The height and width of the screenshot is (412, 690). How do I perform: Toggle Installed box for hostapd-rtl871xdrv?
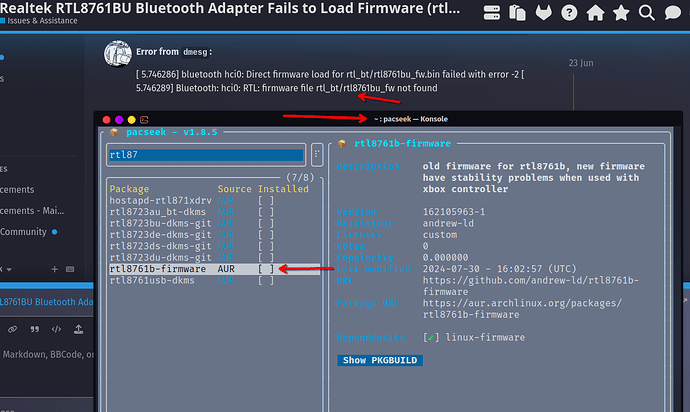[266, 201]
